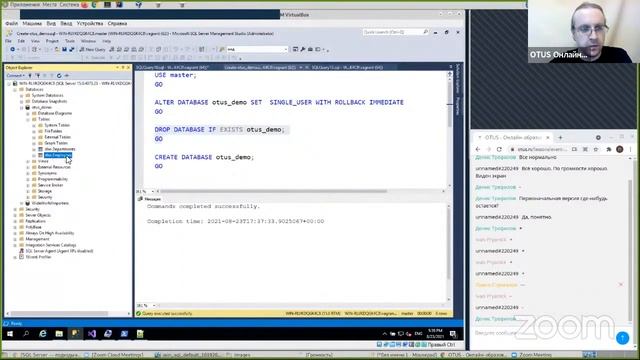Click the Chrome address bar URL

coord(541,149)
